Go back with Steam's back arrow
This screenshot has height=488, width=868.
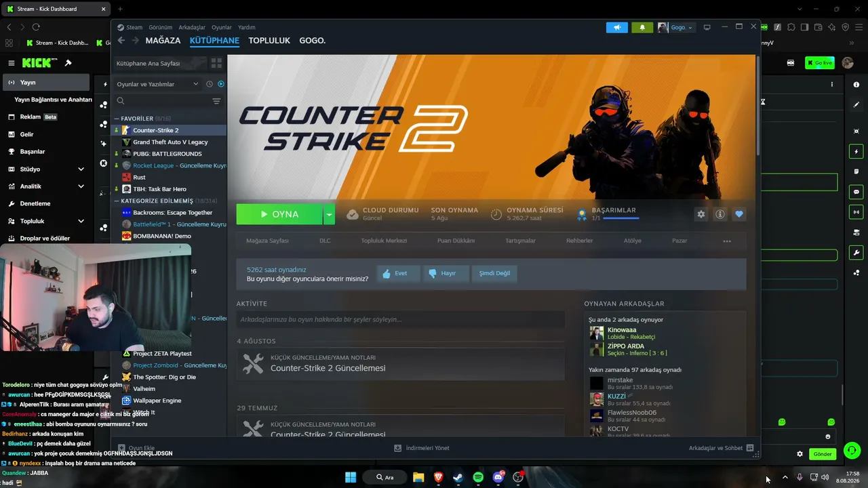[x=121, y=41]
